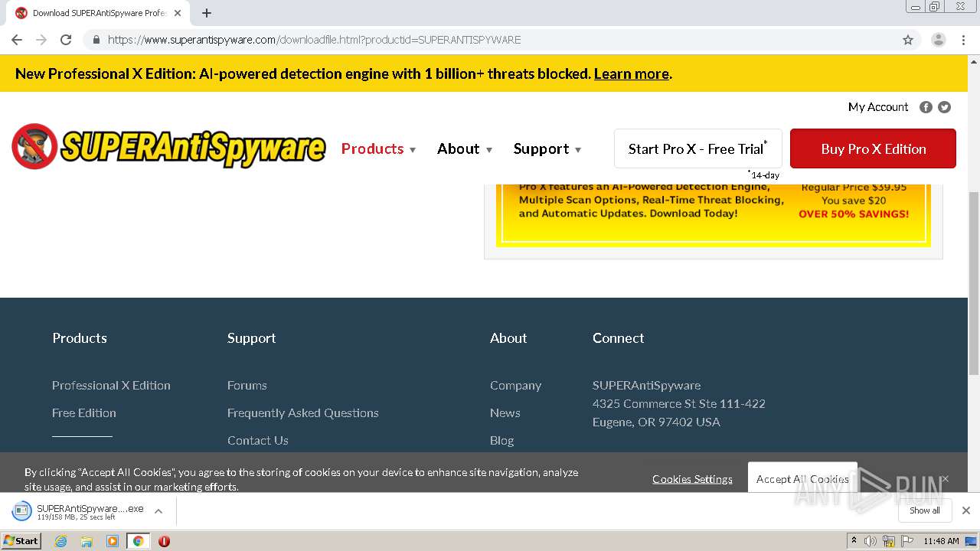Open My Account link
This screenshot has width=980, height=551.
click(878, 107)
